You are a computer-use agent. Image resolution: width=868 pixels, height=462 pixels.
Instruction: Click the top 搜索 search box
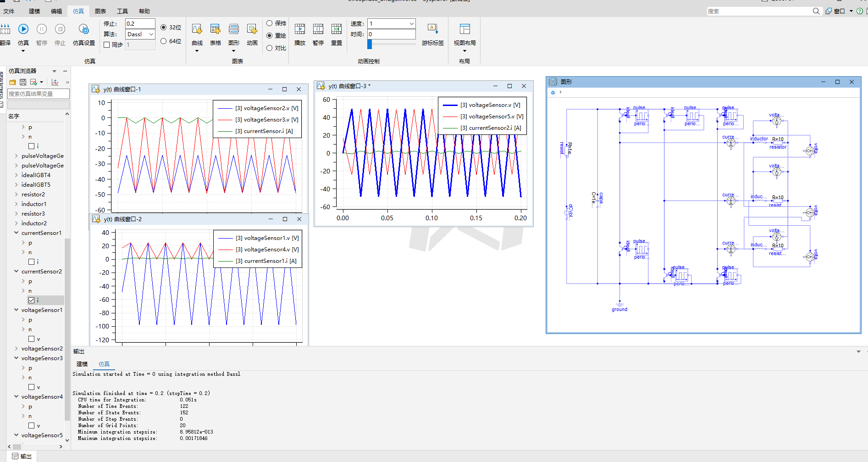click(x=759, y=11)
